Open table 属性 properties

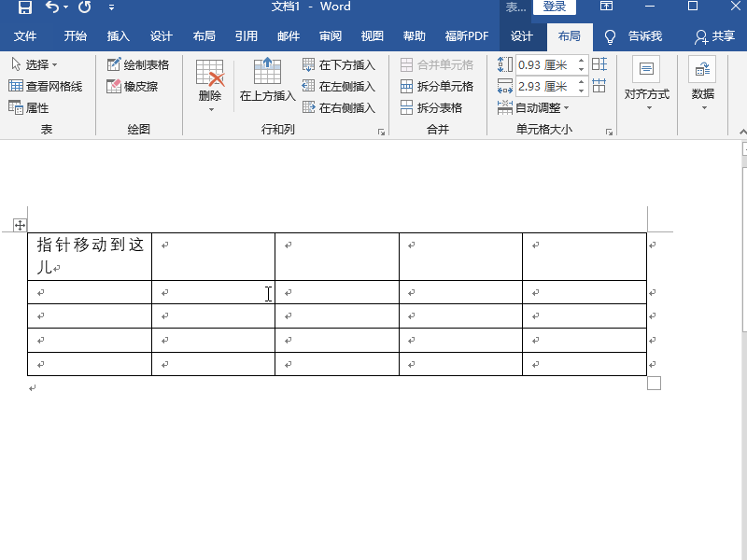click(x=29, y=108)
